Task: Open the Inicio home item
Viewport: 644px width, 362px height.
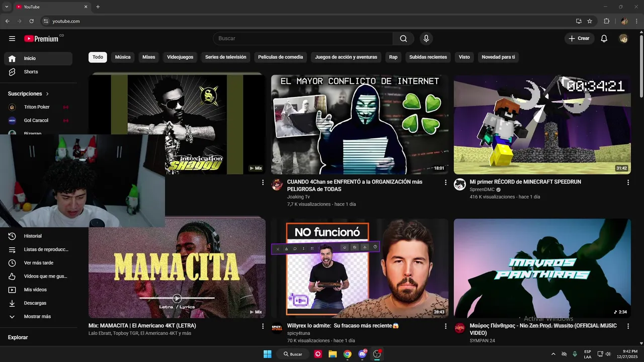Action: pyautogui.click(x=38, y=58)
